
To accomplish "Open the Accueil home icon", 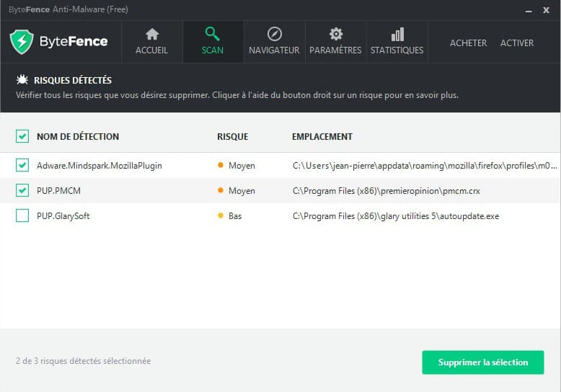I will point(152,34).
